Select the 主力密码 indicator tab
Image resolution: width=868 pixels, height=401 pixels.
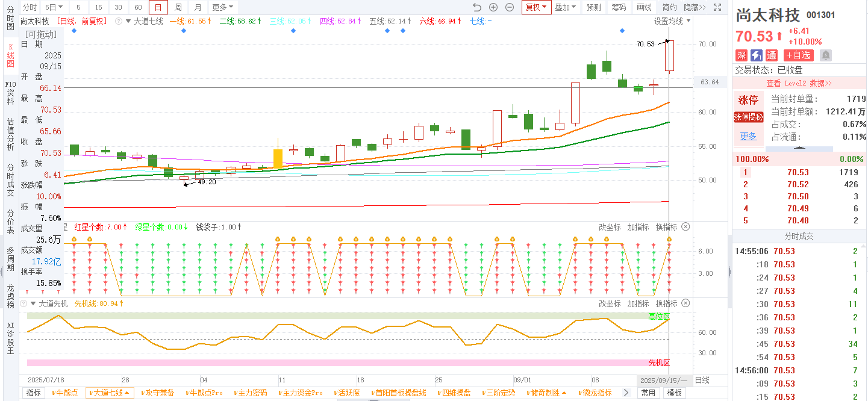(x=250, y=393)
